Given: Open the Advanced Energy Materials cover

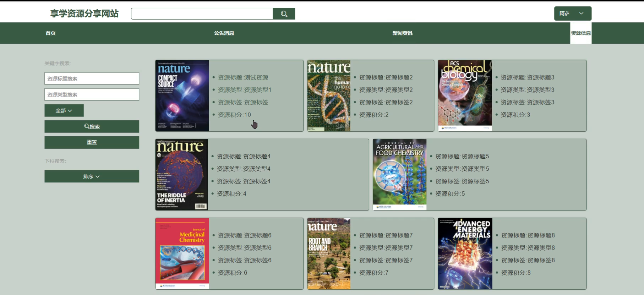Looking at the screenshot, I should click(x=465, y=254).
